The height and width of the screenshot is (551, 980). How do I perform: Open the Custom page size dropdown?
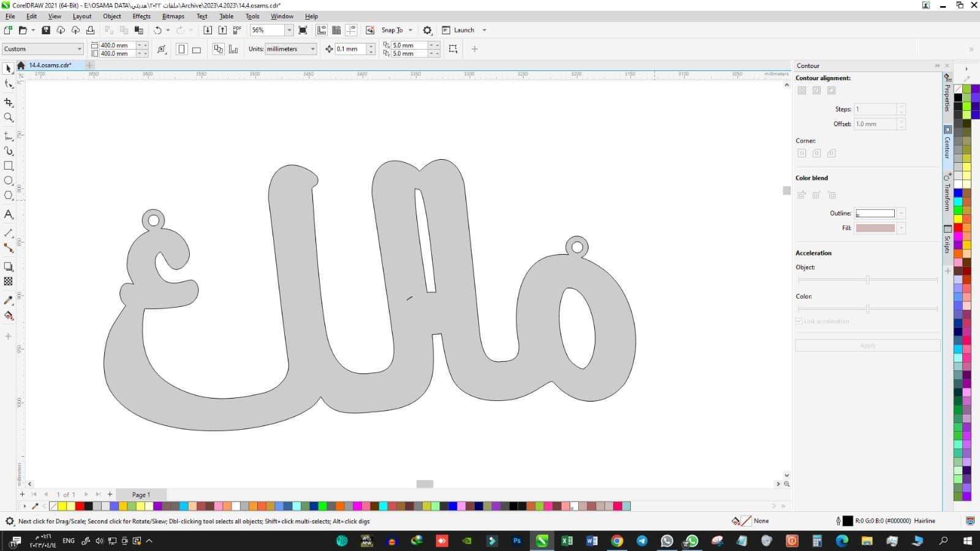[79, 49]
